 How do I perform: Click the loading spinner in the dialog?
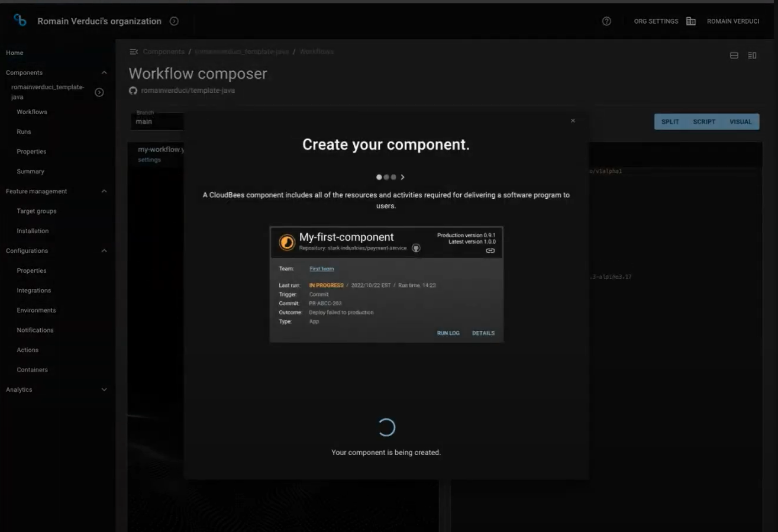click(x=386, y=427)
